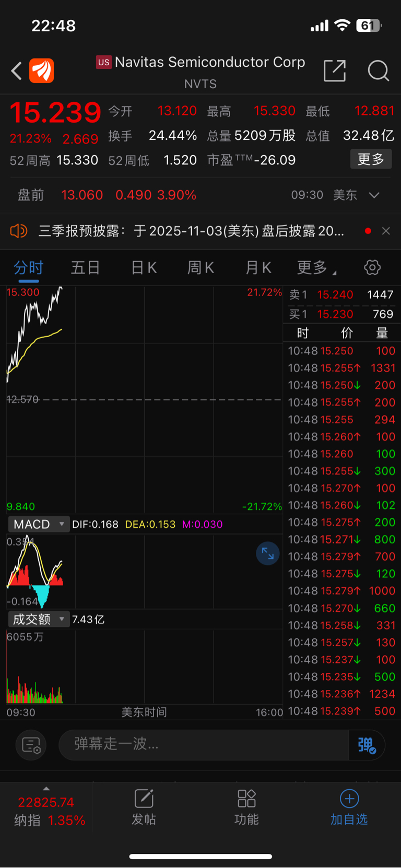This screenshot has width=401, height=868.
Task: Switch to the 周K tab
Action: click(x=200, y=267)
